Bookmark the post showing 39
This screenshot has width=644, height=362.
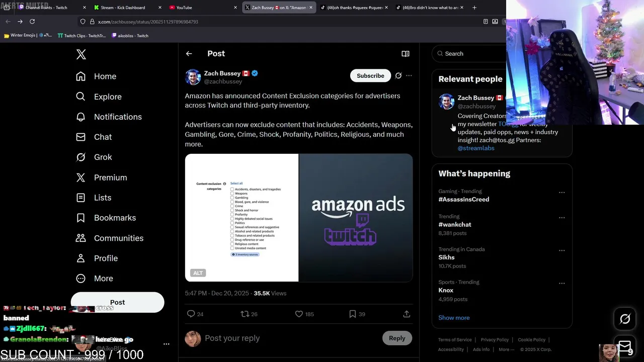(x=353, y=314)
